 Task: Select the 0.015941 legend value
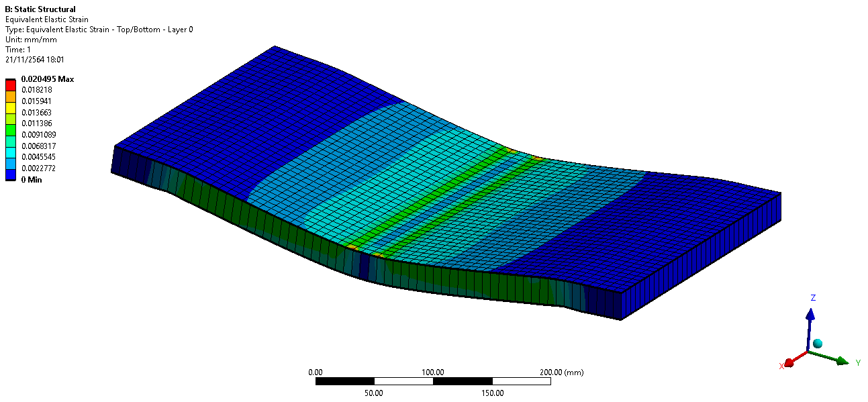click(x=37, y=101)
